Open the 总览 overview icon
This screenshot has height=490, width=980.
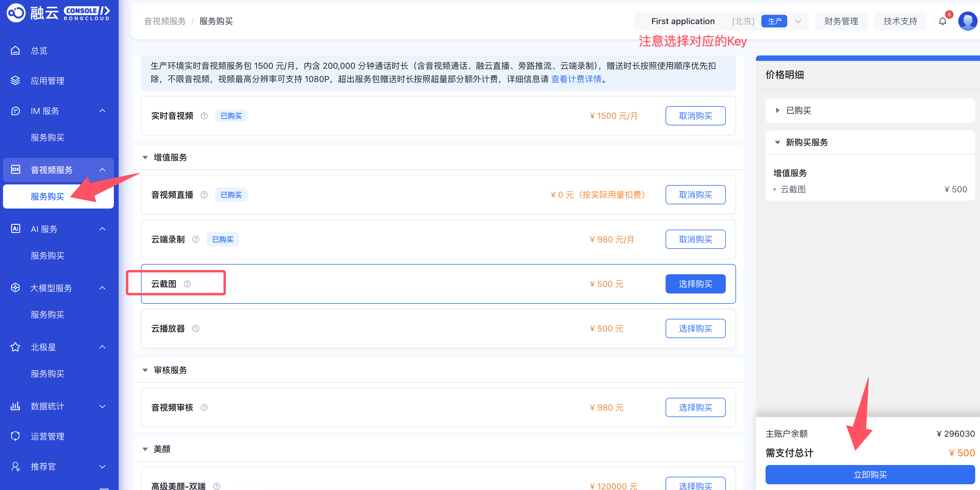coord(15,50)
